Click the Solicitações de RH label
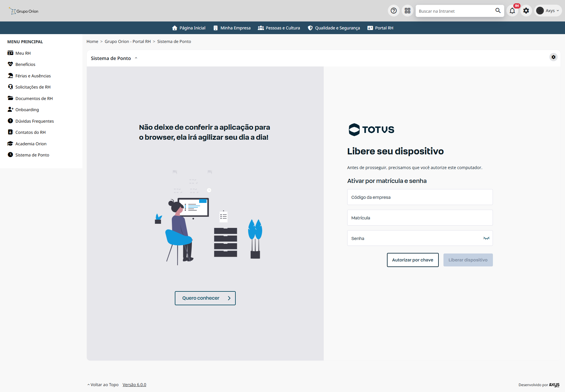 33,87
